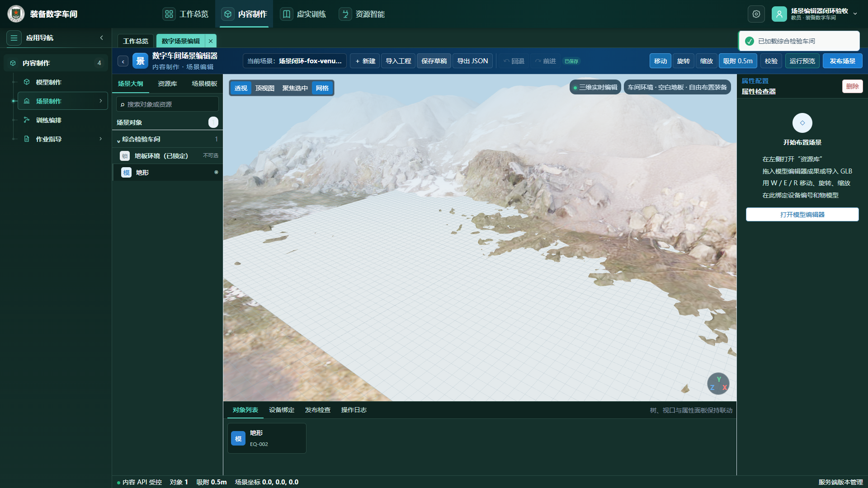This screenshot has width=868, height=488.
Task: Click the 作业指导 document icon
Action: (x=27, y=139)
